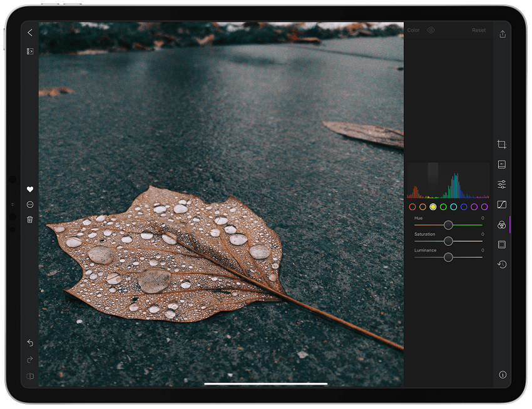The width and height of the screenshot is (532, 409).
Task: Select the Crop tool
Action: tap(501, 144)
